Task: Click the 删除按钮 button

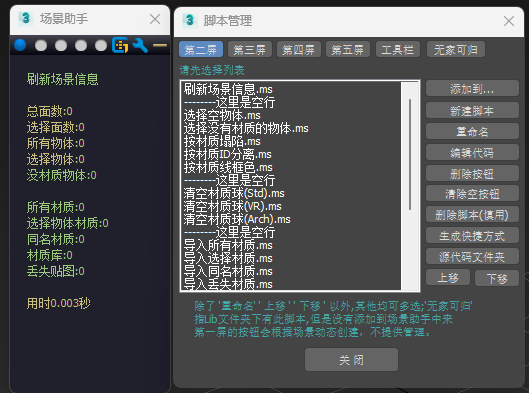Action: 472,173
